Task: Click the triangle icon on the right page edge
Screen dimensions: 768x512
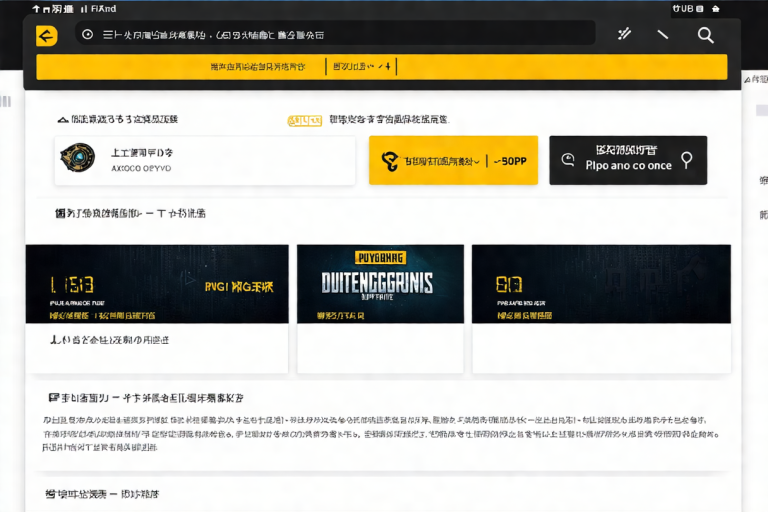Action: 747,79
